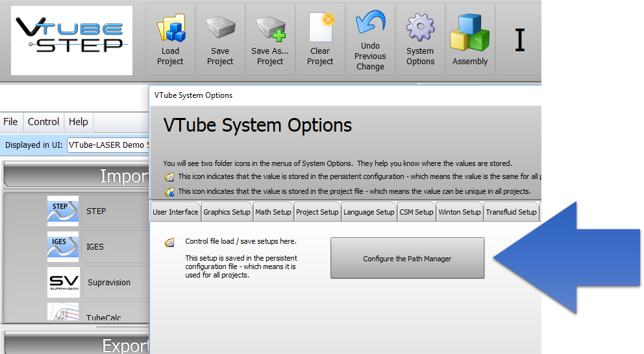The image size is (644, 354).
Task: Click the Assembly blocks icon
Action: coord(470,38)
